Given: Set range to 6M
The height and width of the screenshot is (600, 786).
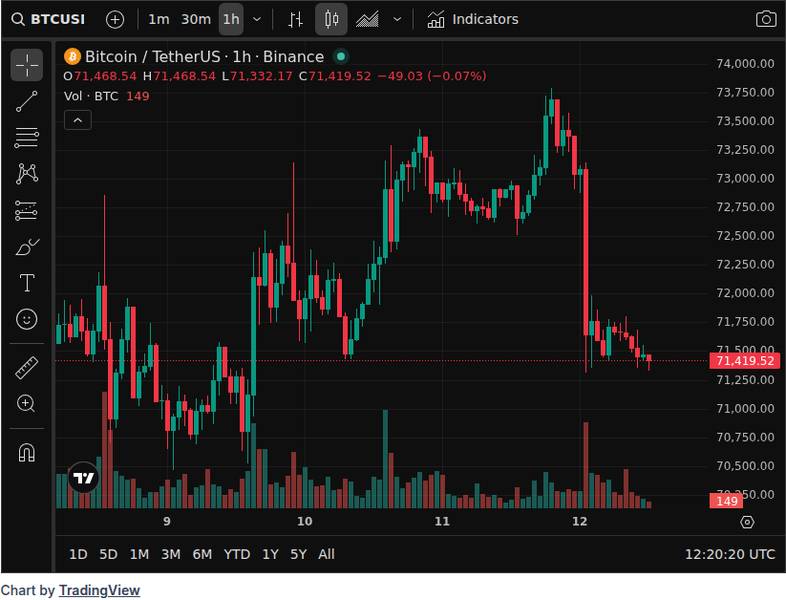Looking at the screenshot, I should (x=202, y=554).
